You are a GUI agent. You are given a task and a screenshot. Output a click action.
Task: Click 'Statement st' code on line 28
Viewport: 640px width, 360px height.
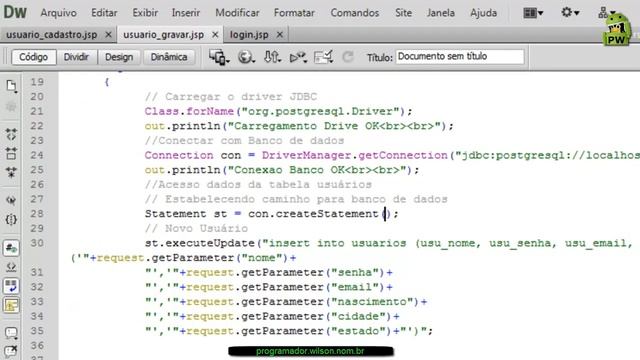coord(186,214)
